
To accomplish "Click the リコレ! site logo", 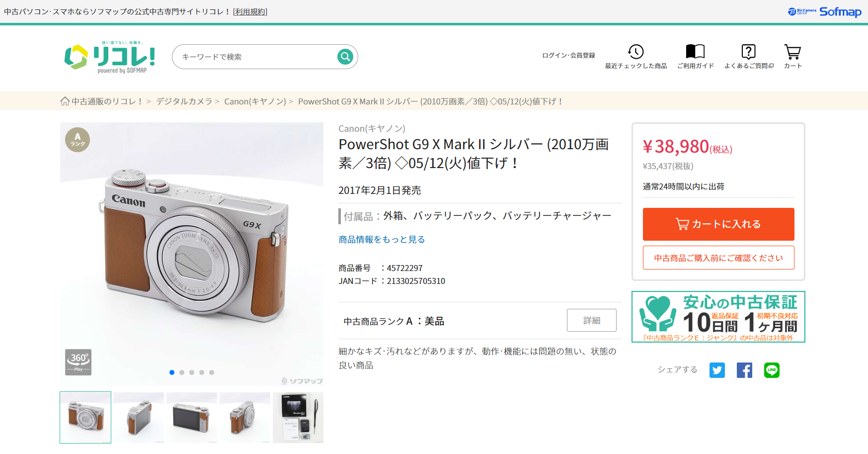I will [x=110, y=58].
